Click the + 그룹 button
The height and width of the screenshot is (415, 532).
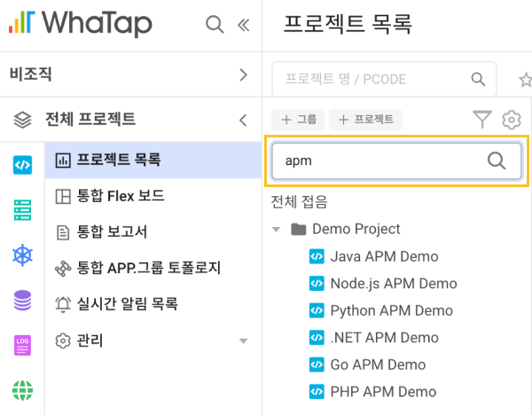(x=298, y=120)
